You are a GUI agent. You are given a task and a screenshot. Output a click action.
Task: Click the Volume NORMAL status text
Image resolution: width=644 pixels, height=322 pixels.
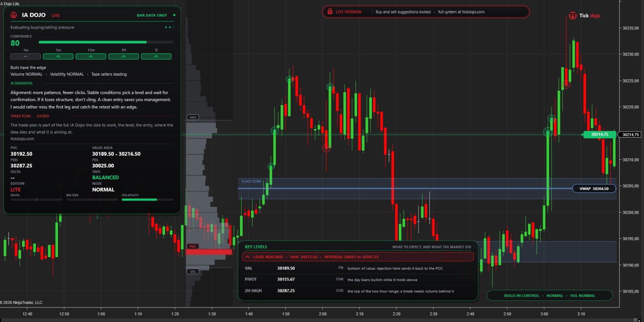pos(27,74)
